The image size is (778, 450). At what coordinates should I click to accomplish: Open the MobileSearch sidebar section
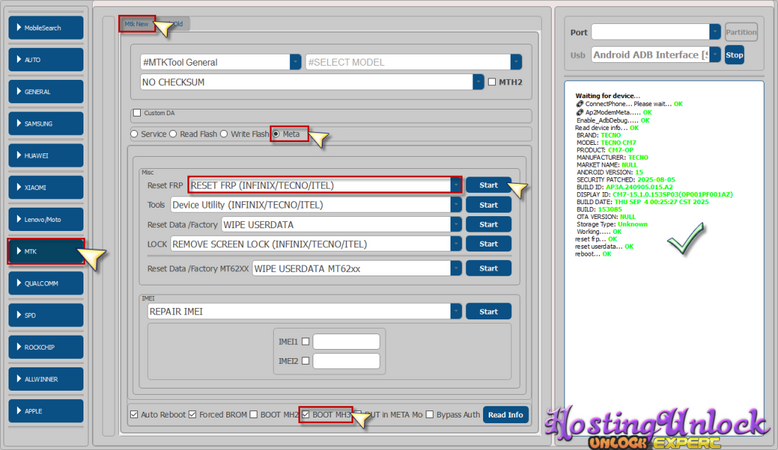[x=47, y=28]
